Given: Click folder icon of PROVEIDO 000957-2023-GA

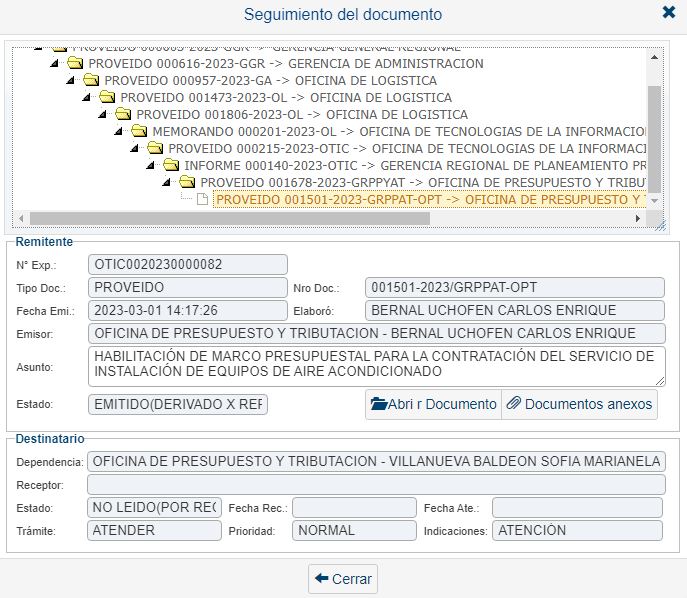Looking at the screenshot, I should 92,80.
